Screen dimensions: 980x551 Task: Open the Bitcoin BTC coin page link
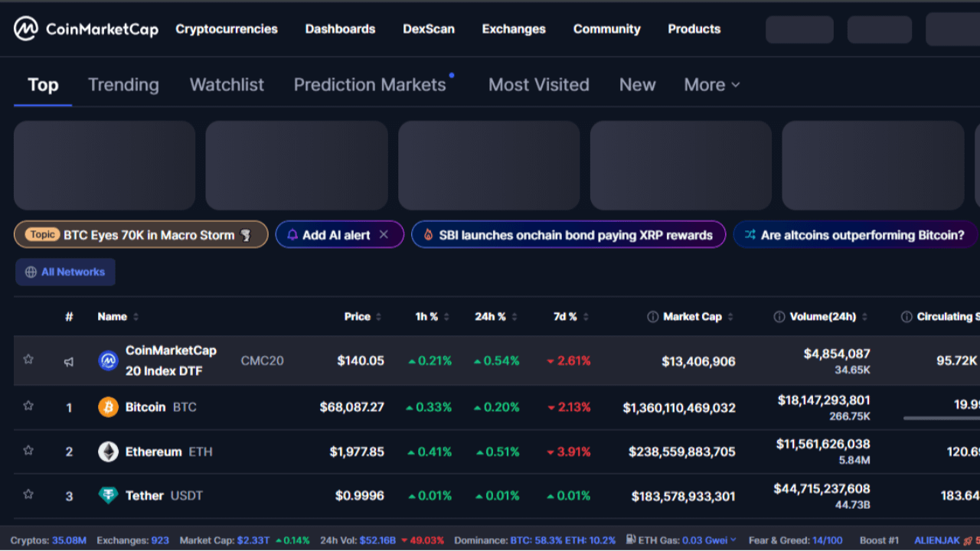tap(161, 407)
